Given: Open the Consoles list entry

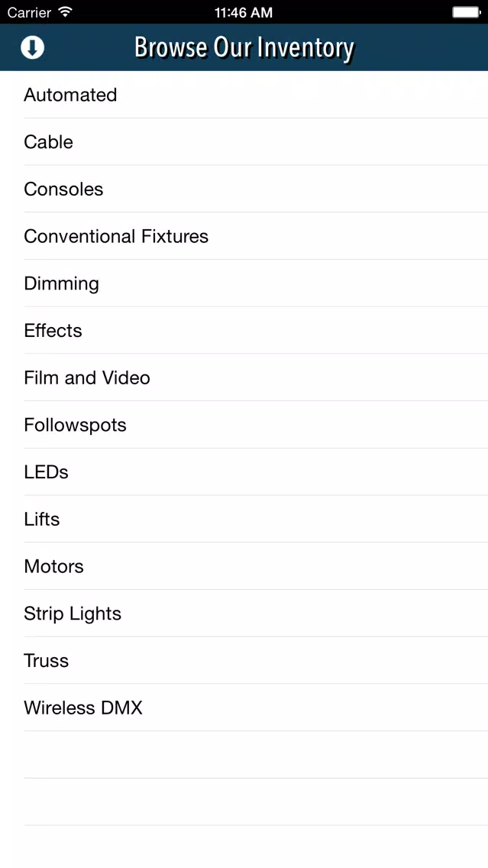Looking at the screenshot, I should (x=244, y=189).
